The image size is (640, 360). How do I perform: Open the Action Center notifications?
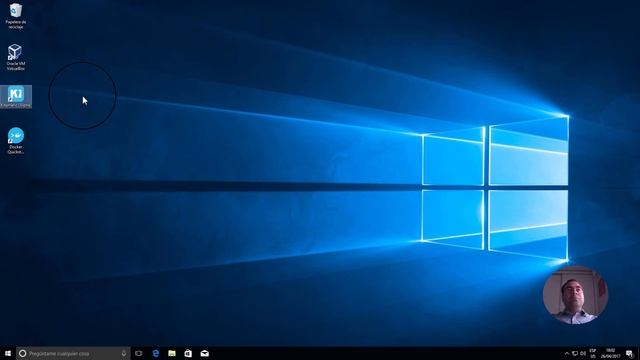pyautogui.click(x=630, y=353)
